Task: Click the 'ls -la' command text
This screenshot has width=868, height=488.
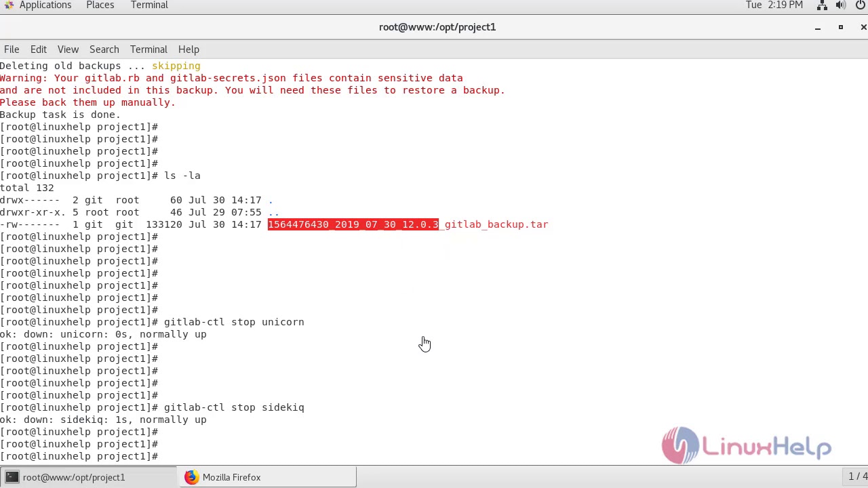Action: click(182, 176)
